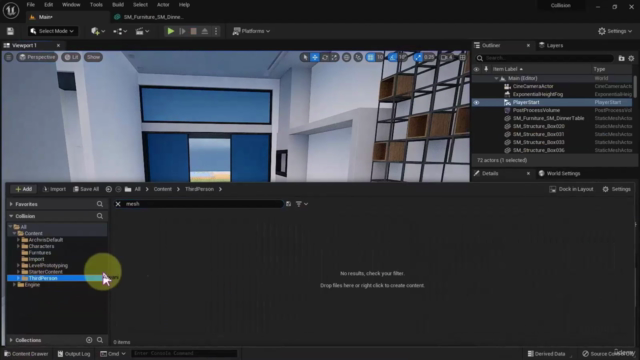Open the Build menu

118,5
